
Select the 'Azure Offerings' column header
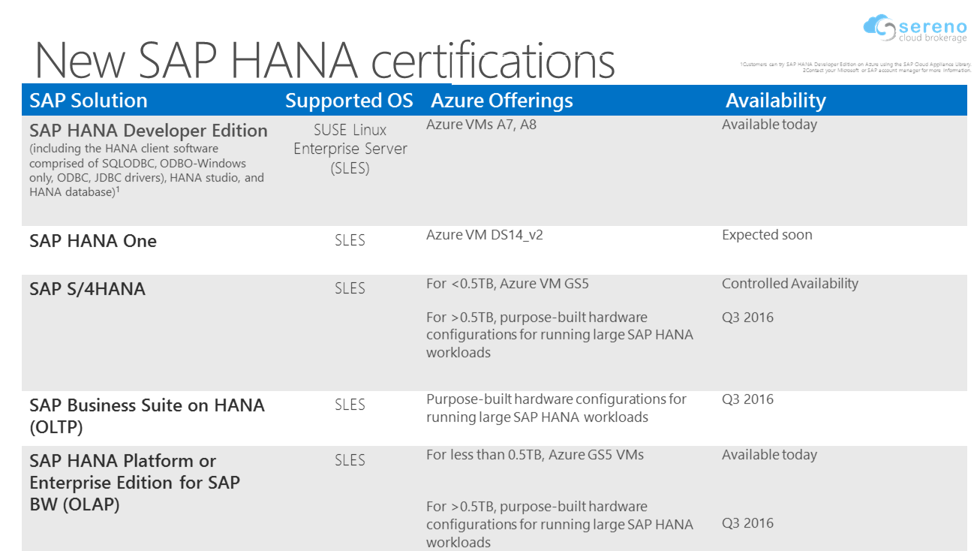coord(501,101)
